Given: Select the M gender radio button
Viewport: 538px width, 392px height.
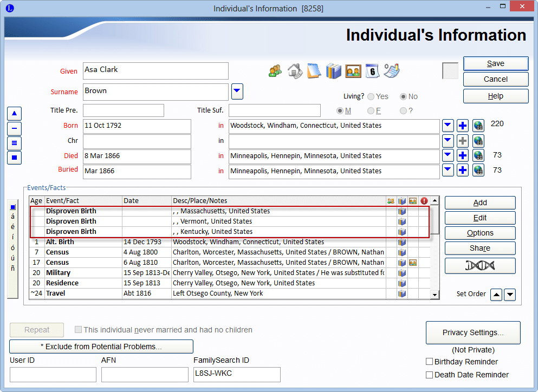Looking at the screenshot, I should (x=340, y=111).
